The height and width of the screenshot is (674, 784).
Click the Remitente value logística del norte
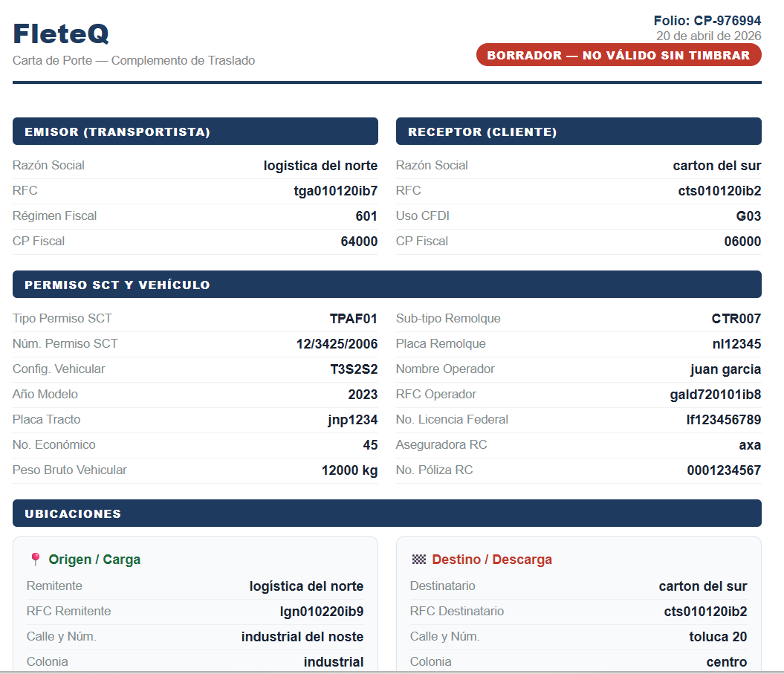pyautogui.click(x=306, y=586)
